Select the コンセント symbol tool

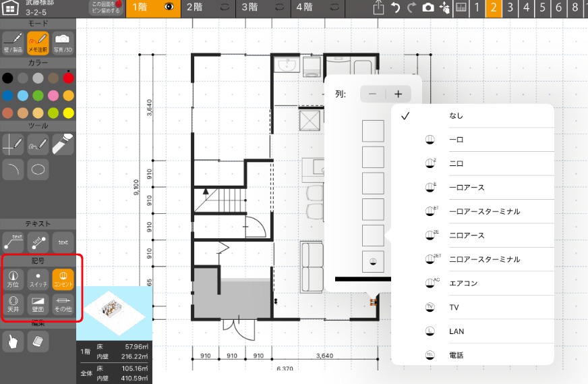(63, 279)
